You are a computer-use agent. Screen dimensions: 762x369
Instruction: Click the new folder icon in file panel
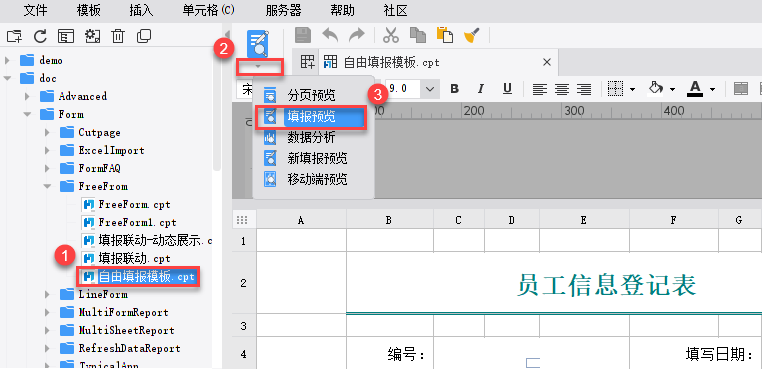pos(15,35)
